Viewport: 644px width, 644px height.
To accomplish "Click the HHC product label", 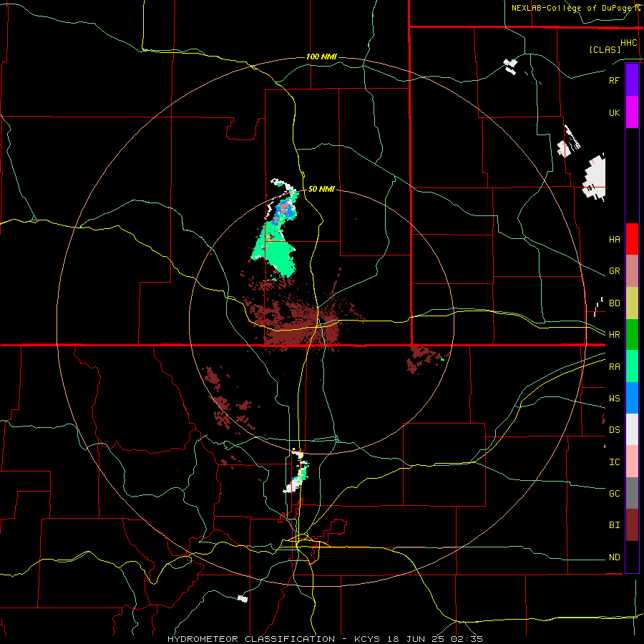I will click(628, 43).
